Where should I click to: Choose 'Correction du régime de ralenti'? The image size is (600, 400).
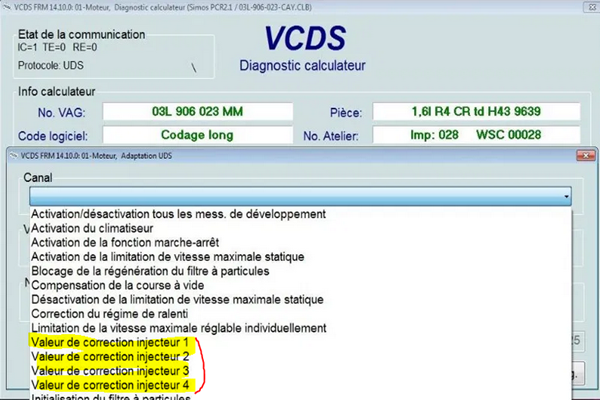301,314
